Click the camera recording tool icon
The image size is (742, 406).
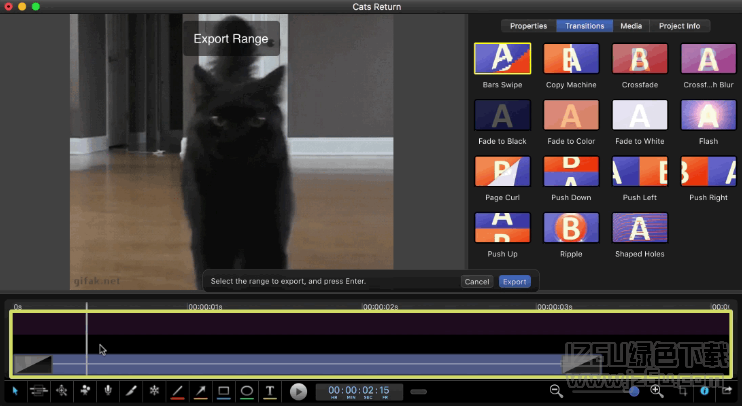(85, 391)
